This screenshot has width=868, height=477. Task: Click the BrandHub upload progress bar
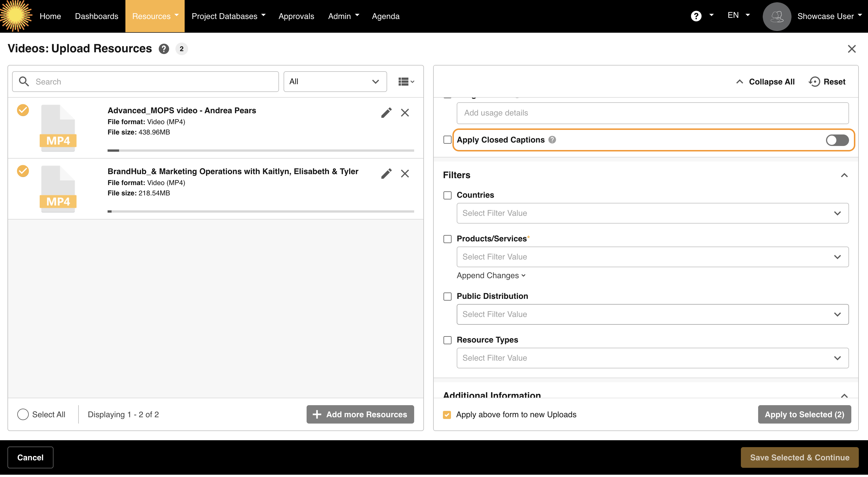(x=261, y=211)
